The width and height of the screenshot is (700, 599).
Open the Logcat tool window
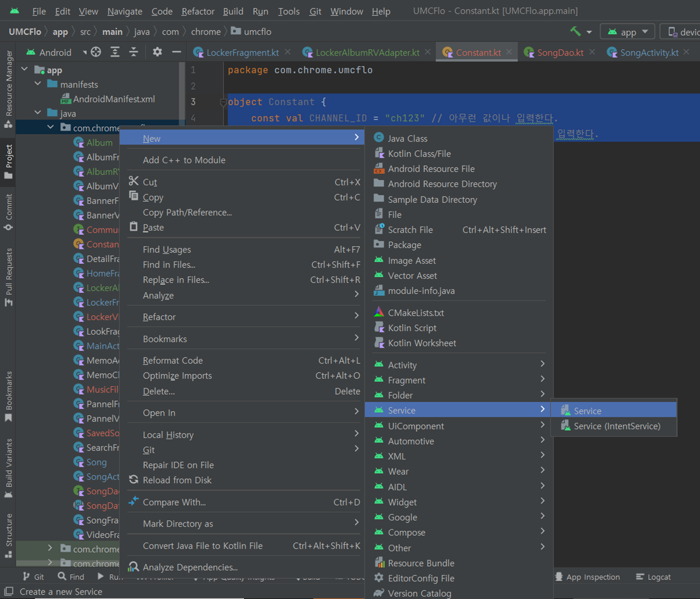(x=653, y=577)
